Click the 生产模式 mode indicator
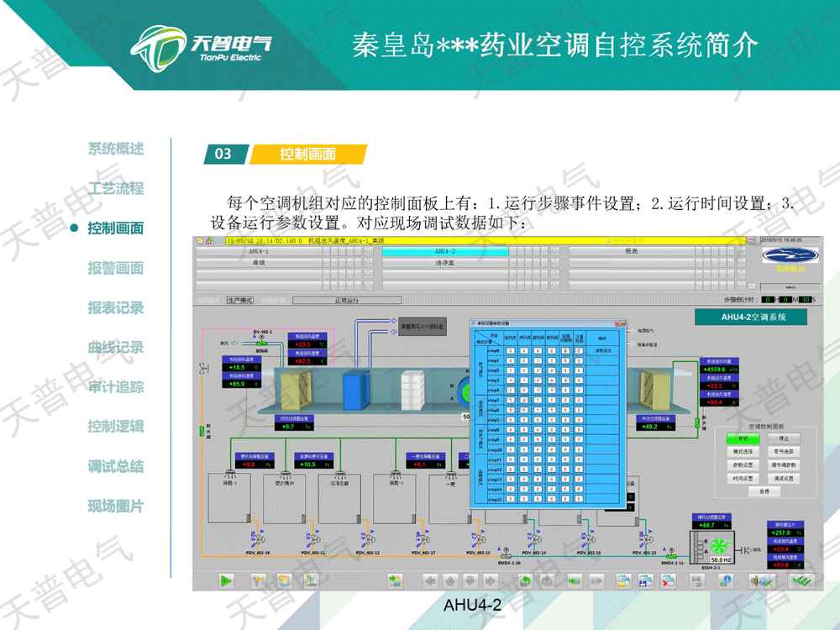The image size is (840, 630). (240, 300)
